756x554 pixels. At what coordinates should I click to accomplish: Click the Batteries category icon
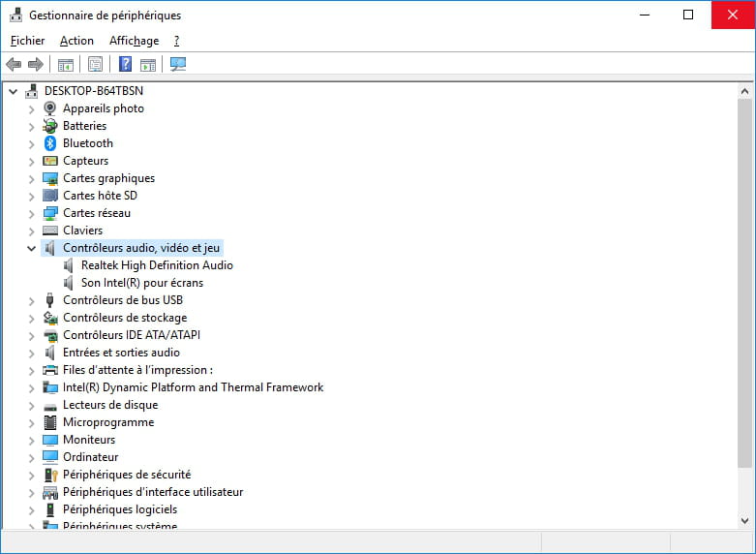(x=49, y=126)
